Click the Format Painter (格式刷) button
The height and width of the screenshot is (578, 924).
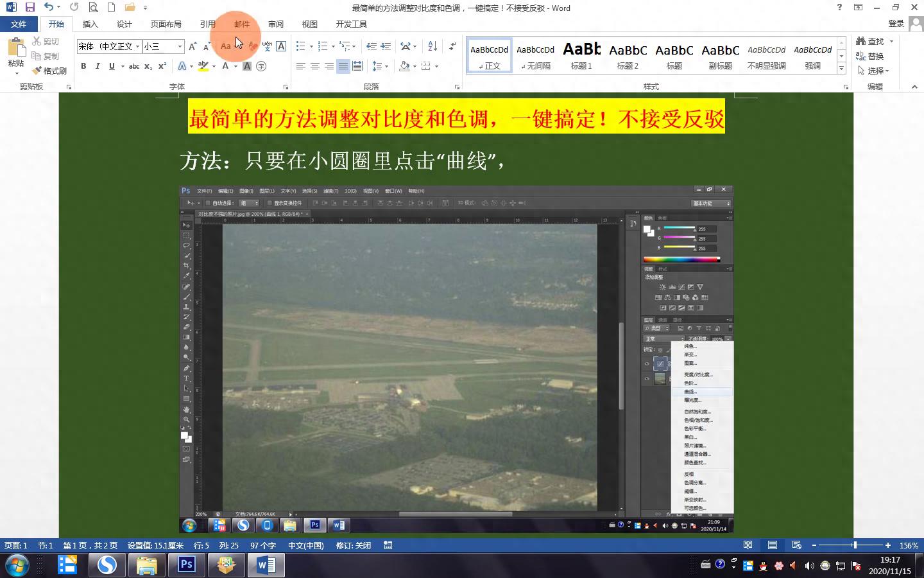pyautogui.click(x=50, y=71)
